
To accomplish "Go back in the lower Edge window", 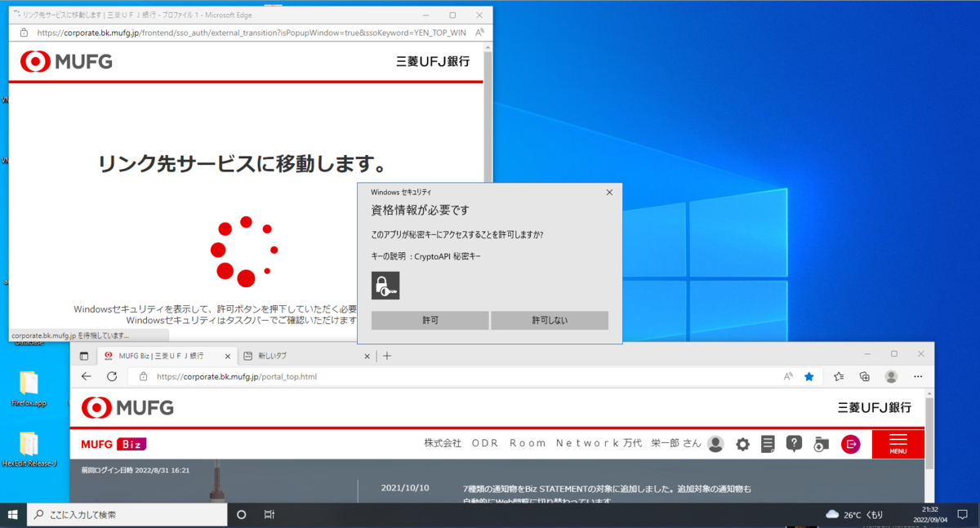I will click(86, 376).
